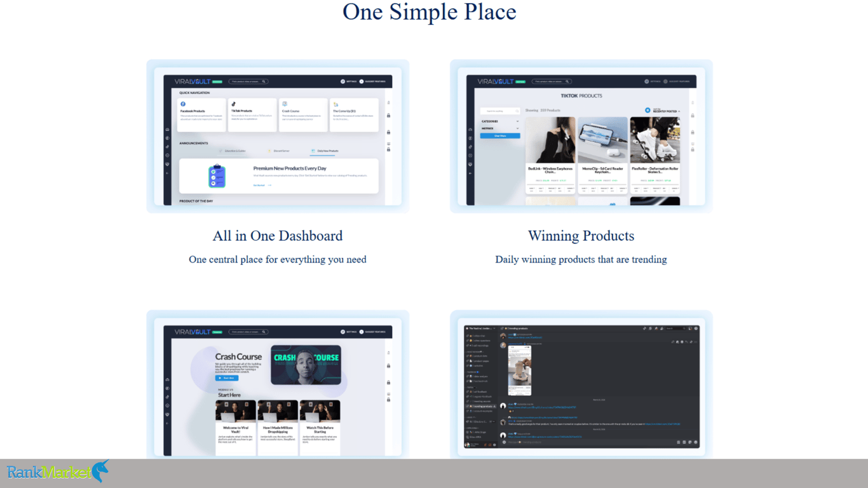Click Suggest Features in the dashboard screenshot header
Viewport: 868px width, 488px height.
pos(372,81)
